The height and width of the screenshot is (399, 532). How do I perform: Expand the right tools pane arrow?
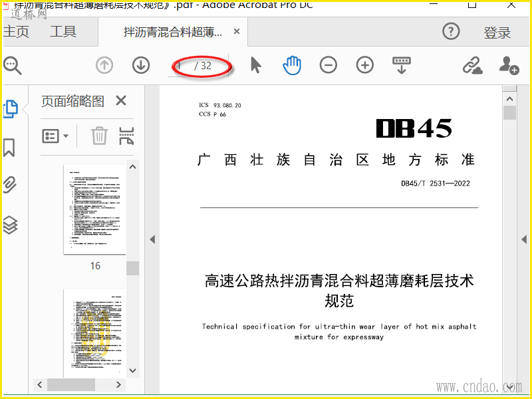click(524, 239)
